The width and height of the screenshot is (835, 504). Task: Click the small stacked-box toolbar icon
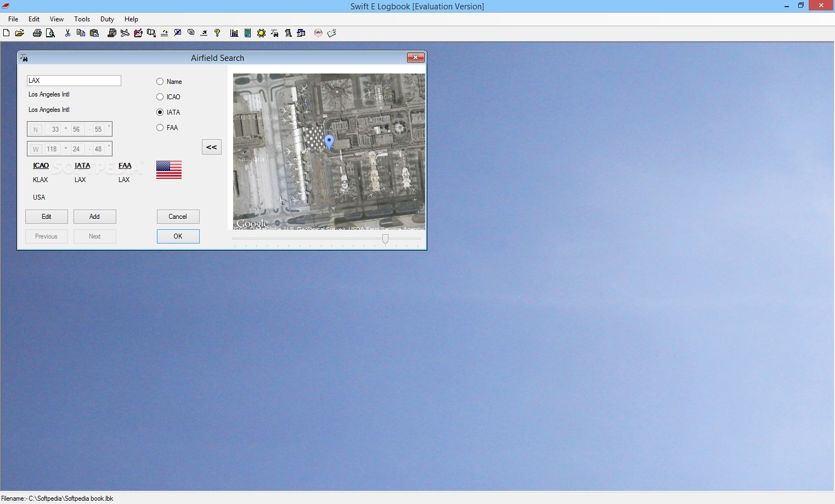click(191, 32)
